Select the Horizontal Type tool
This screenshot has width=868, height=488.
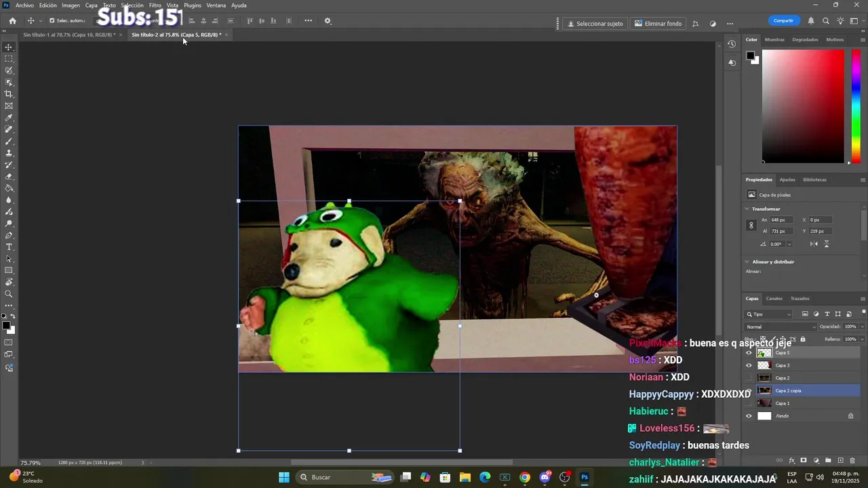pos(9,247)
